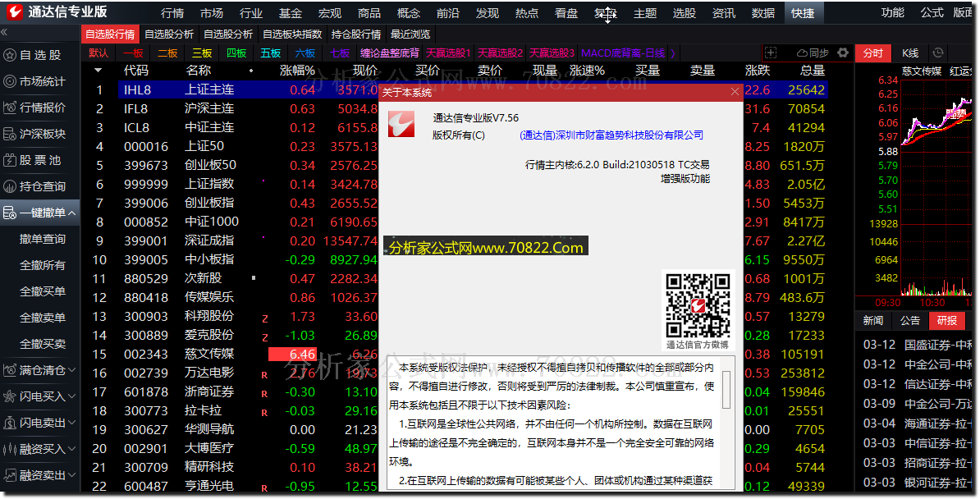Expand the 融资卖出 section
This screenshot has width=980, height=499.
click(72, 475)
